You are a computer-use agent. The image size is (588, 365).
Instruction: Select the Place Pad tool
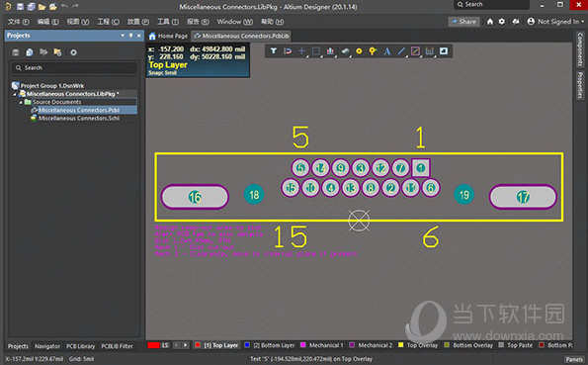[x=359, y=51]
